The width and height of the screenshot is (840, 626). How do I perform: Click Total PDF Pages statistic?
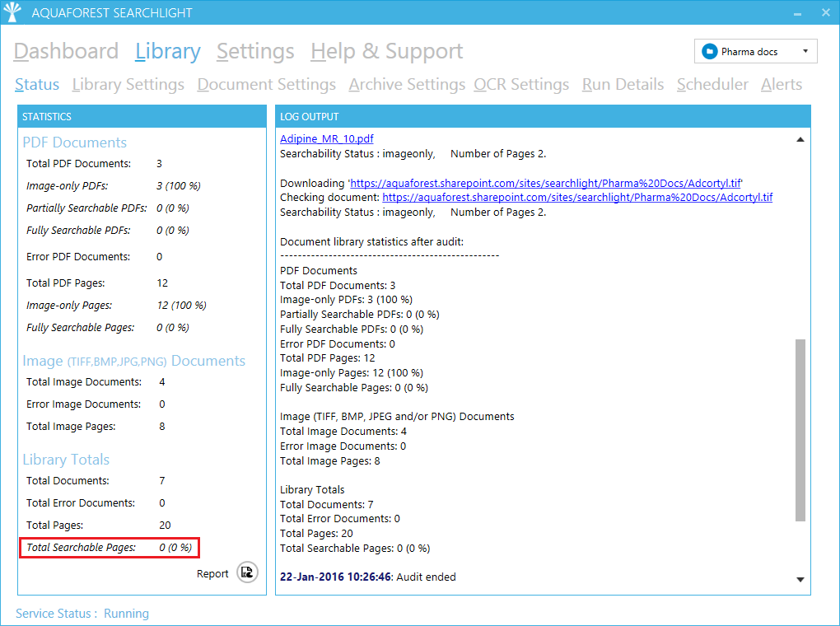pyautogui.click(x=97, y=283)
